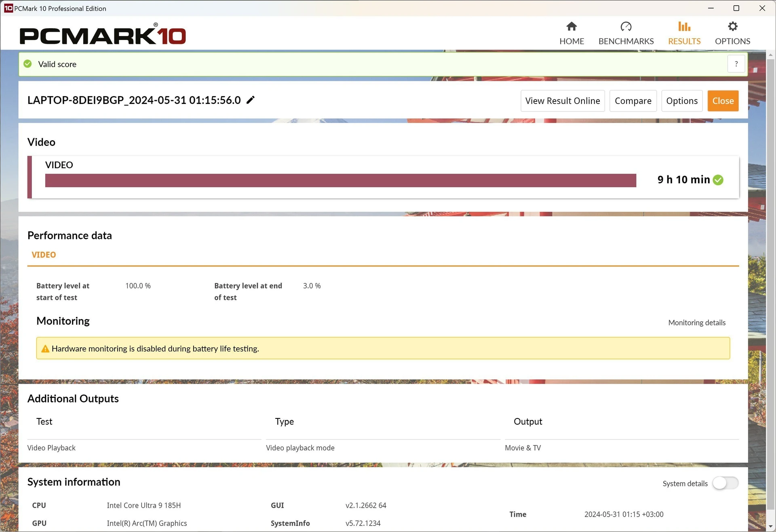Click the SystemInfo version v5.72.1234
776x532 pixels.
pyautogui.click(x=363, y=523)
